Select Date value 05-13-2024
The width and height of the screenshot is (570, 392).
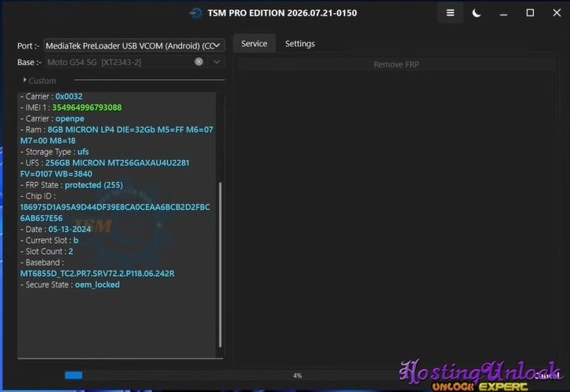(70, 230)
